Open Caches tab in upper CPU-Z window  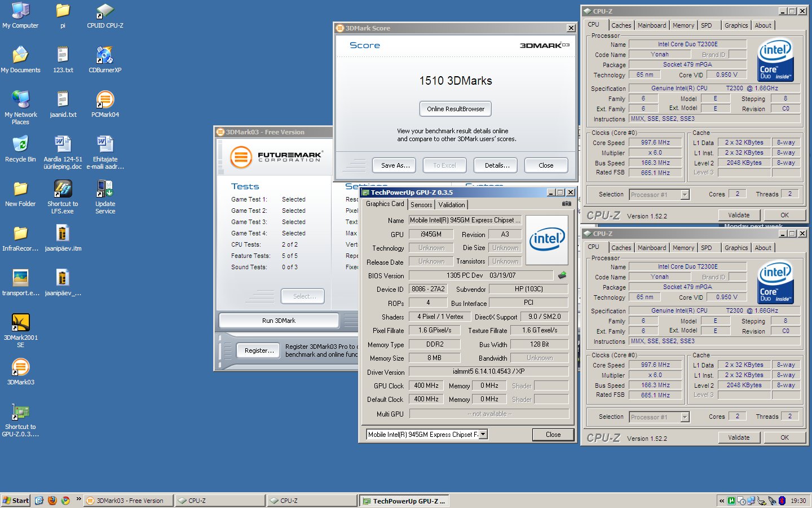pos(621,25)
